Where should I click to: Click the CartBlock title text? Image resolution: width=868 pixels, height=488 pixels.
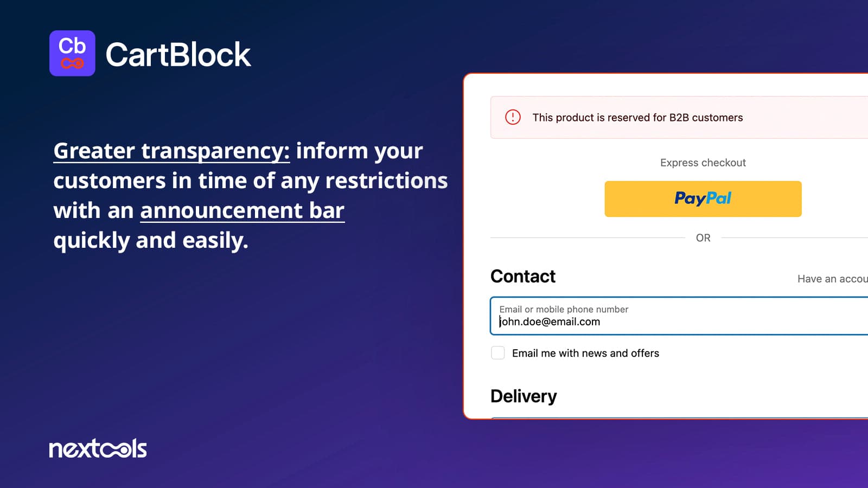point(178,55)
